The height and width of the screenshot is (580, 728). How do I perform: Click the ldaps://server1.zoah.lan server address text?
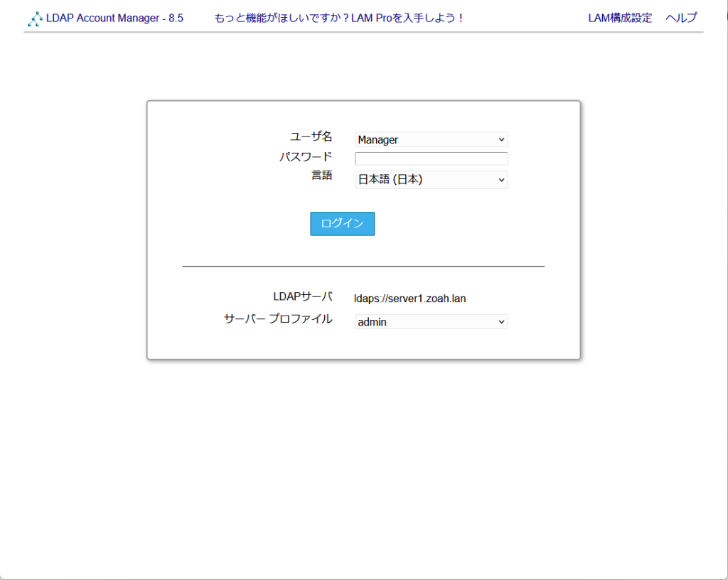[410, 299]
